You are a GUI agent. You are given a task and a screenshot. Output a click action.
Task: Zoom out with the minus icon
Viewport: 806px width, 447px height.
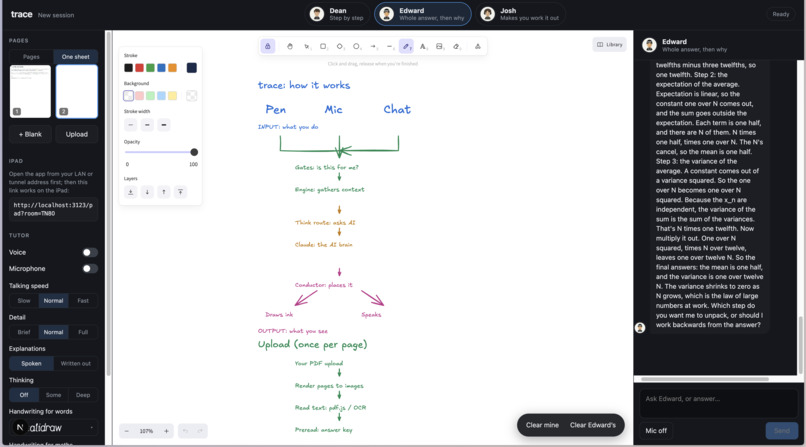pos(126,431)
